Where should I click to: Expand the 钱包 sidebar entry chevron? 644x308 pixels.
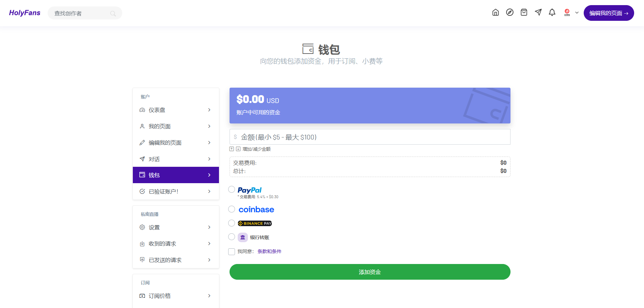coord(209,175)
